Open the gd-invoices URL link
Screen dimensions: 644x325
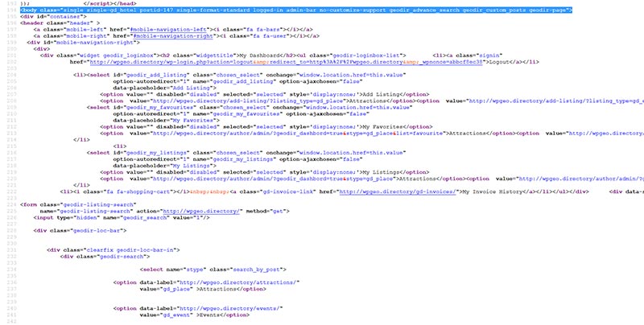click(398, 191)
